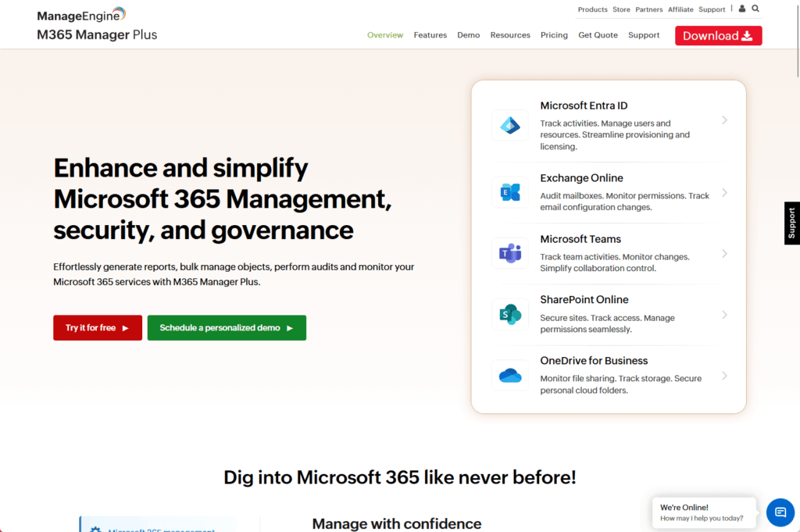Go to the Pricing page
The width and height of the screenshot is (800, 532).
[554, 35]
